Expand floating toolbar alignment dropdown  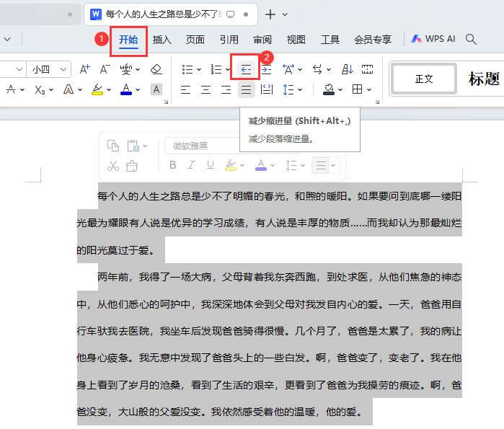[x=333, y=165]
